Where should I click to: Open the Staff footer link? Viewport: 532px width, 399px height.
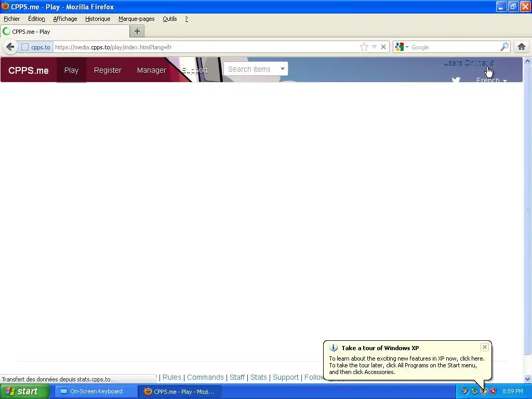pos(237,377)
